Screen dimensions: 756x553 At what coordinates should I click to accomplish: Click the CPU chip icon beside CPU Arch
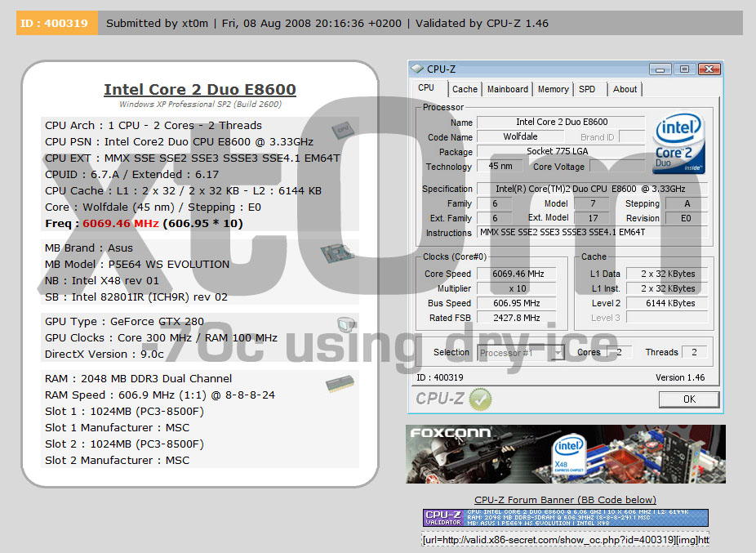pyautogui.click(x=343, y=129)
